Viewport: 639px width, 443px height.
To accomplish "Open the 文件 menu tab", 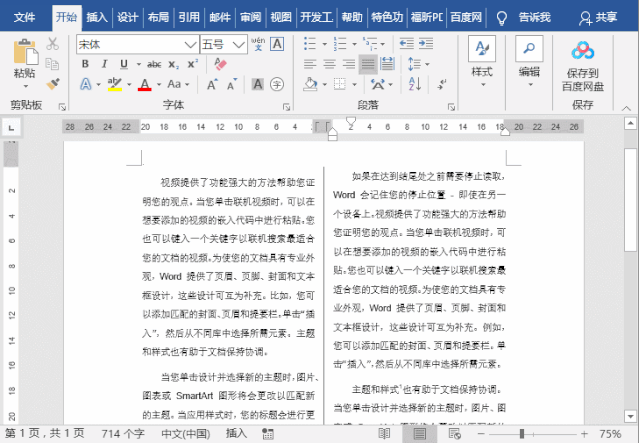I will pyautogui.click(x=25, y=17).
